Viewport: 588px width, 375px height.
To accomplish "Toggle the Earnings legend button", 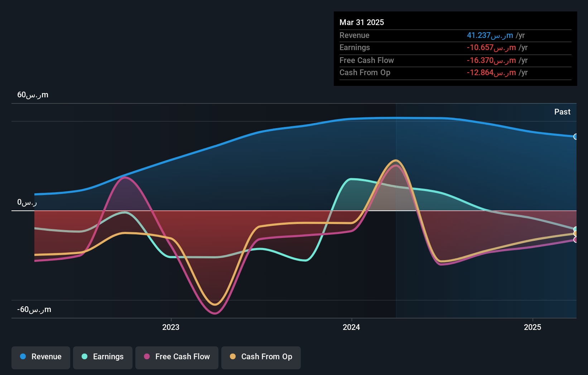I will coord(103,357).
